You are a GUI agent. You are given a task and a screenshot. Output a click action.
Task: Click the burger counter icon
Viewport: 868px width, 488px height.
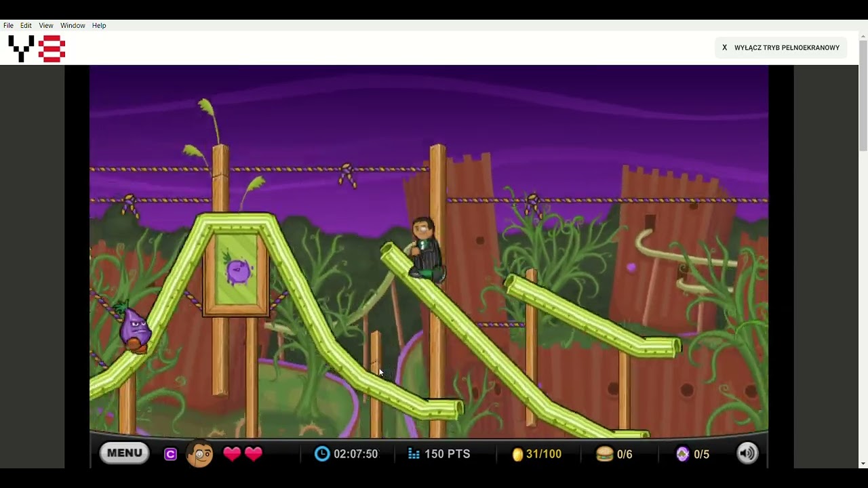tap(604, 453)
